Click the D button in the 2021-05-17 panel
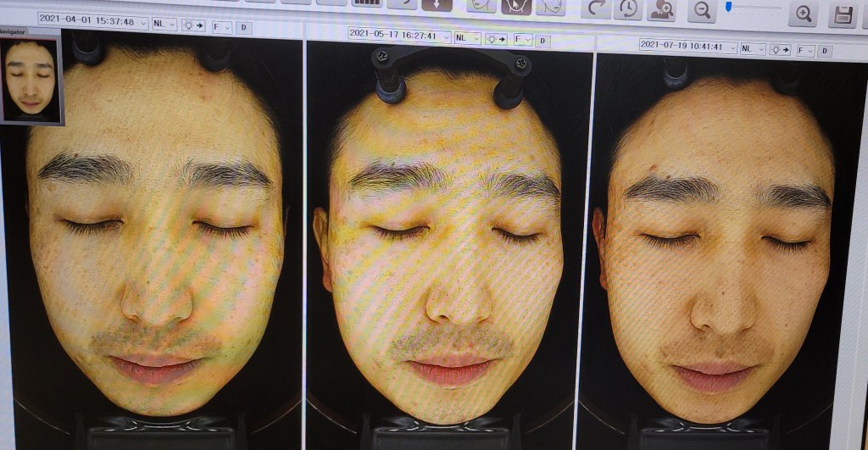The height and width of the screenshot is (450, 868). [x=543, y=41]
